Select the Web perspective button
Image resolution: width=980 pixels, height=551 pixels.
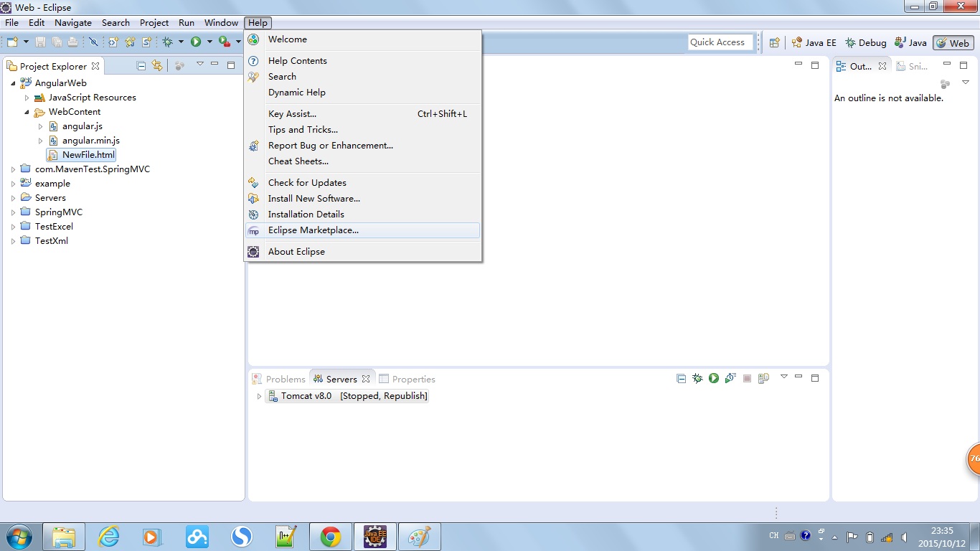tap(953, 43)
